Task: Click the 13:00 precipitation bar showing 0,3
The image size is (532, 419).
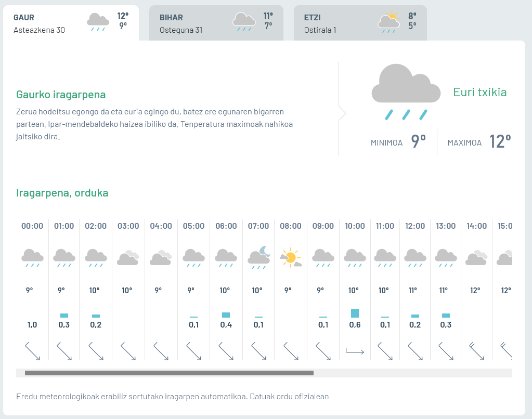Action: pyautogui.click(x=446, y=316)
